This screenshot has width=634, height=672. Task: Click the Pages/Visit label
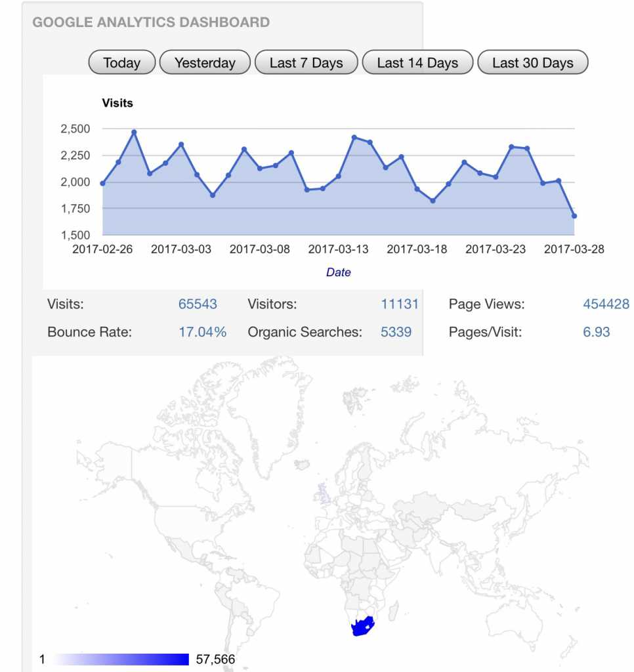(485, 331)
